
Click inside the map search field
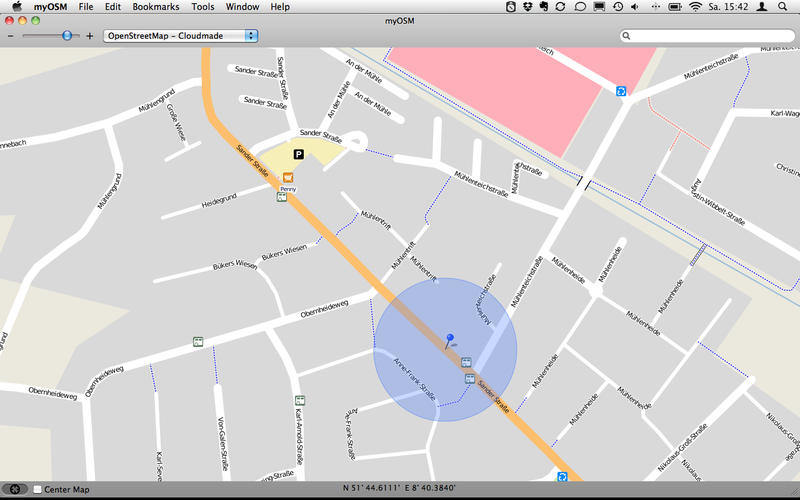(707, 36)
